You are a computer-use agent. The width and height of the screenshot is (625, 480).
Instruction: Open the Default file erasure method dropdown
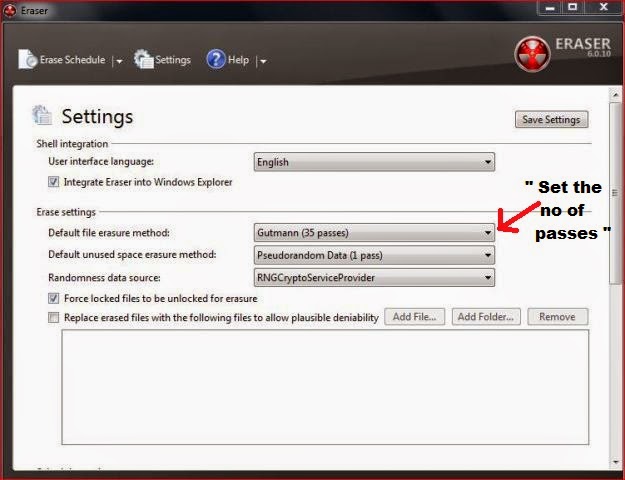click(374, 233)
